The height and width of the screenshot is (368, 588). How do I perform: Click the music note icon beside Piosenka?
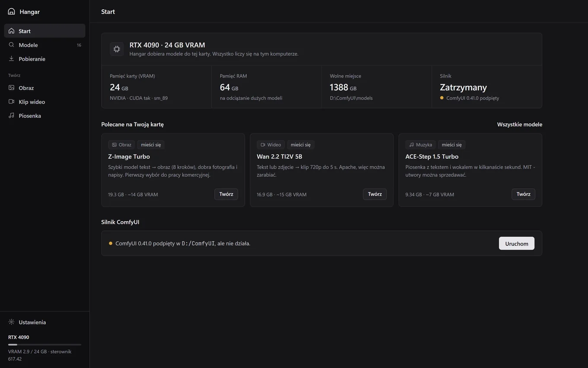point(11,116)
